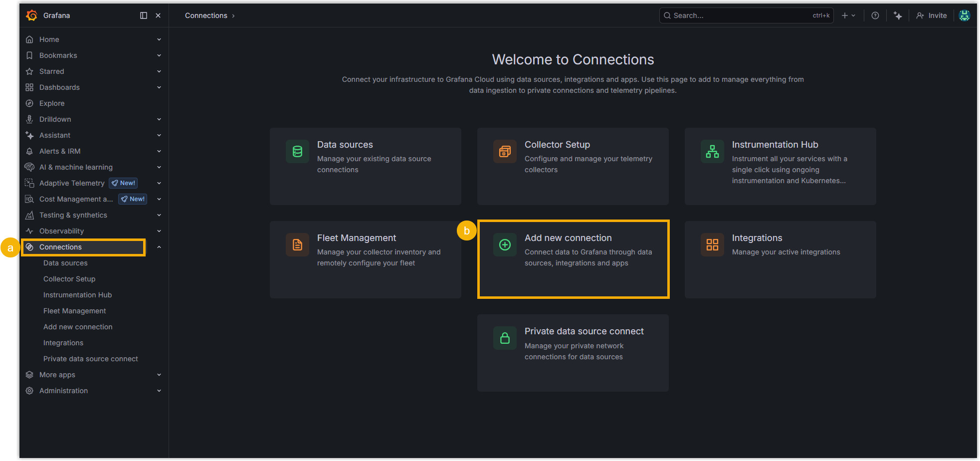
Task: Open the plus New dropdown in top bar
Action: pyautogui.click(x=848, y=15)
